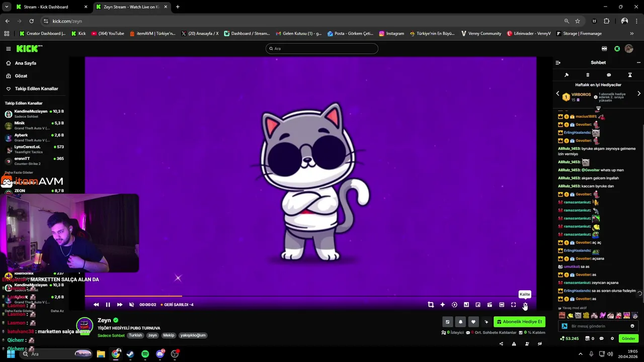Screen dimensions: 644x362
Task: Toggle the heart follow button
Action: tap(473, 322)
